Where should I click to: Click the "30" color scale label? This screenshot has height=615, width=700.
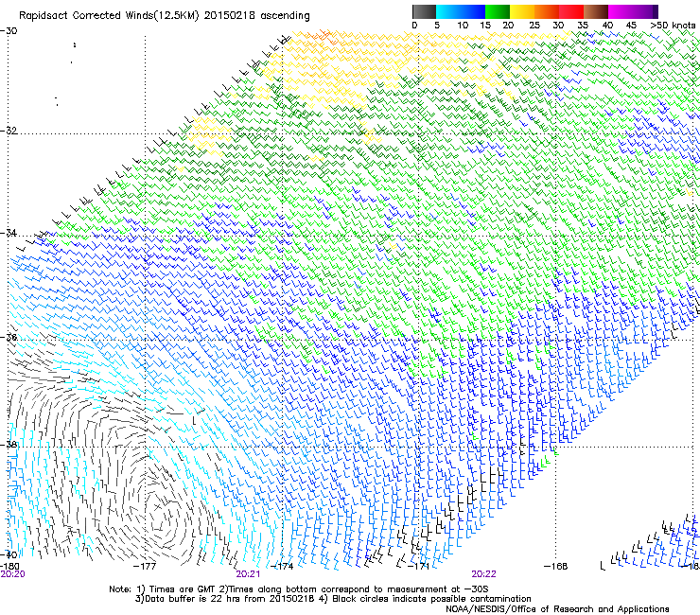558,26
